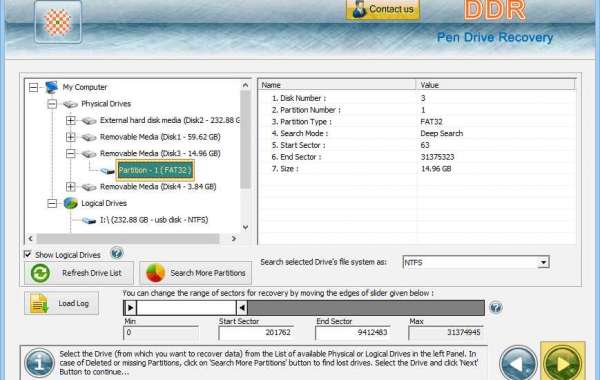The width and height of the screenshot is (600, 380).
Task: Select Removable Media (Disk3 - 14.96 GB)
Action: pyautogui.click(x=160, y=153)
